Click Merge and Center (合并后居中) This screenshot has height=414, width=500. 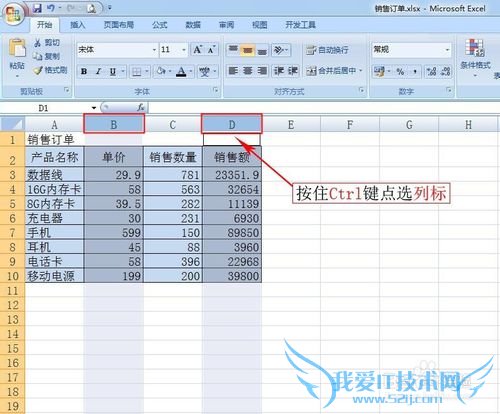pos(331,71)
